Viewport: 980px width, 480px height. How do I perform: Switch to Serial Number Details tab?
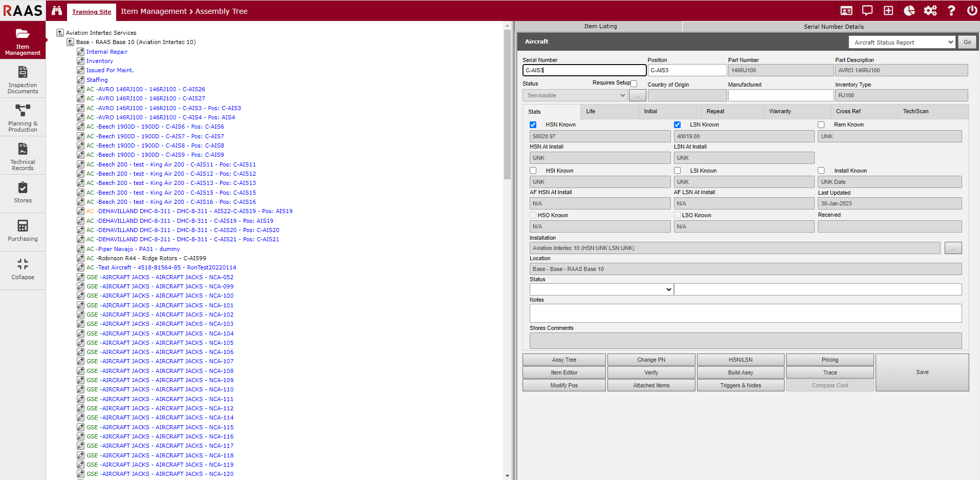point(833,27)
